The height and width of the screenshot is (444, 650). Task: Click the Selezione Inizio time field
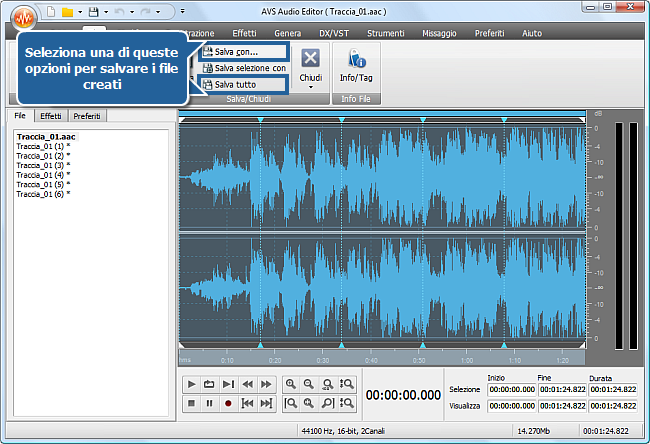pos(510,389)
